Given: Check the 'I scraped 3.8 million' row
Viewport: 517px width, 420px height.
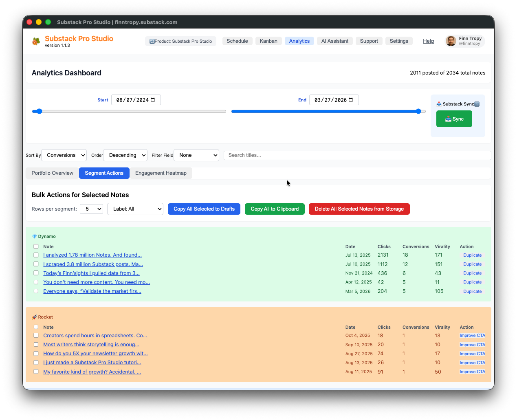Looking at the screenshot, I should (x=36, y=264).
